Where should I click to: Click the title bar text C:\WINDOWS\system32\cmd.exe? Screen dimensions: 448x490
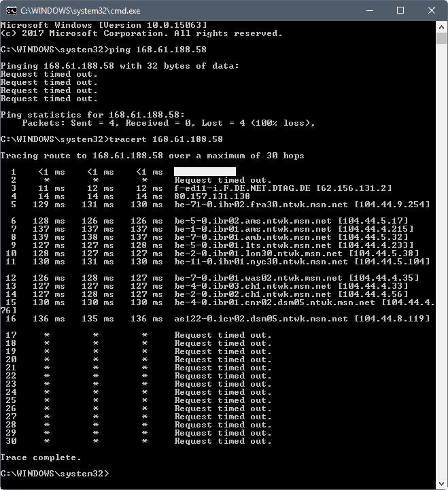coord(80,11)
